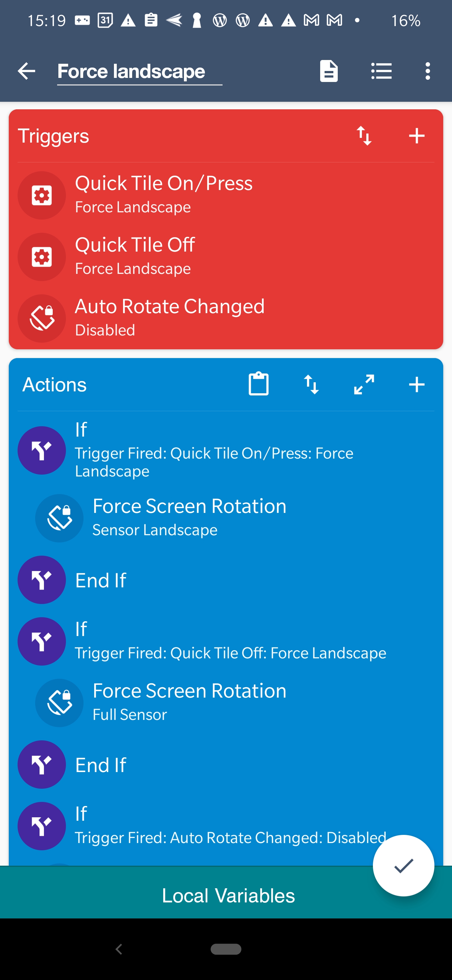Add a new trigger with plus
Image resolution: width=452 pixels, height=980 pixels.
click(417, 136)
